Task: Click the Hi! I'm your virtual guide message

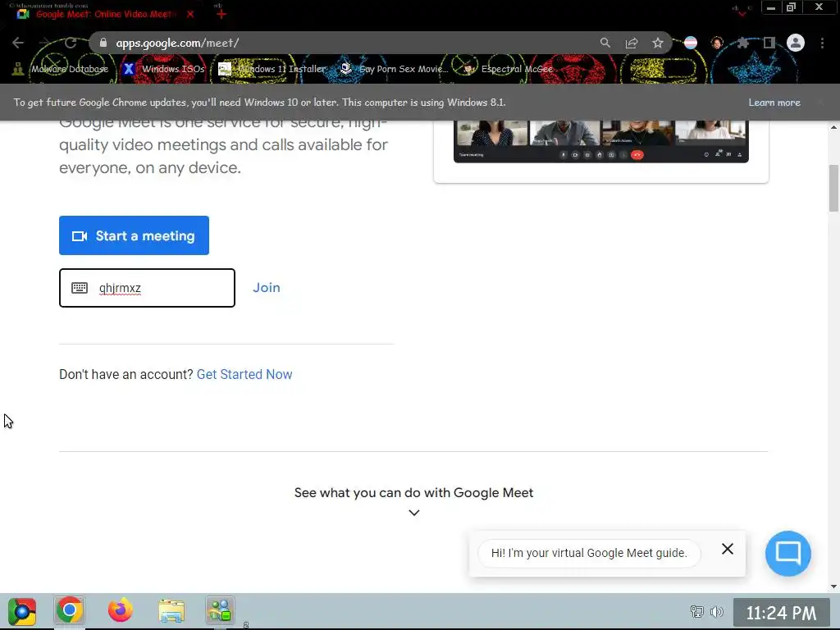Action: [589, 553]
